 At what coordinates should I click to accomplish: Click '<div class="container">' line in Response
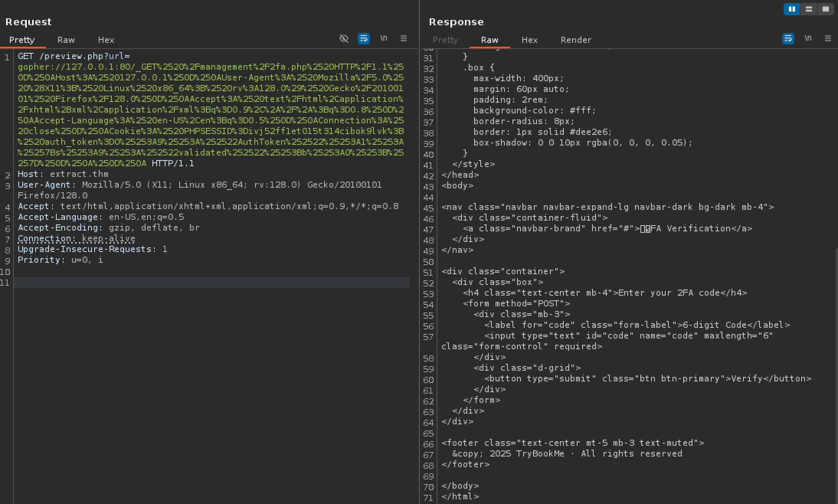pos(503,271)
